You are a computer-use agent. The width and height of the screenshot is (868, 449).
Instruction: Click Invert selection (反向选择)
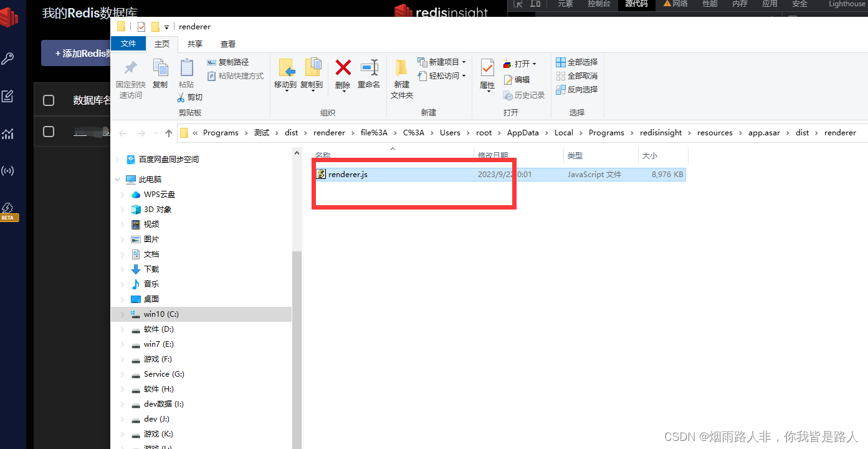(576, 90)
